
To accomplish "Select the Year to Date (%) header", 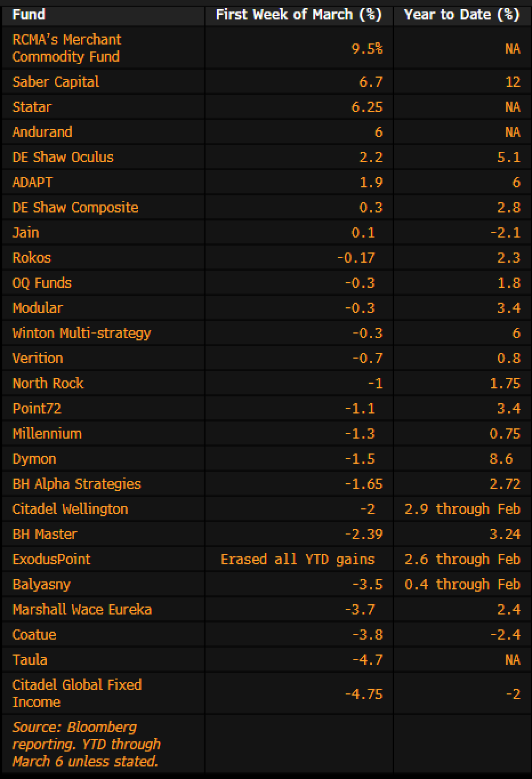I will click(x=462, y=14).
